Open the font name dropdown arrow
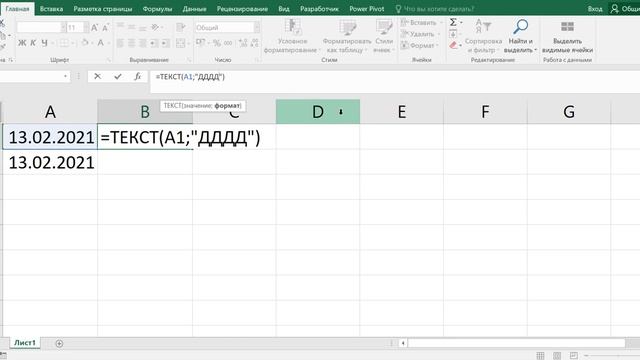The image size is (640, 360). tap(63, 28)
